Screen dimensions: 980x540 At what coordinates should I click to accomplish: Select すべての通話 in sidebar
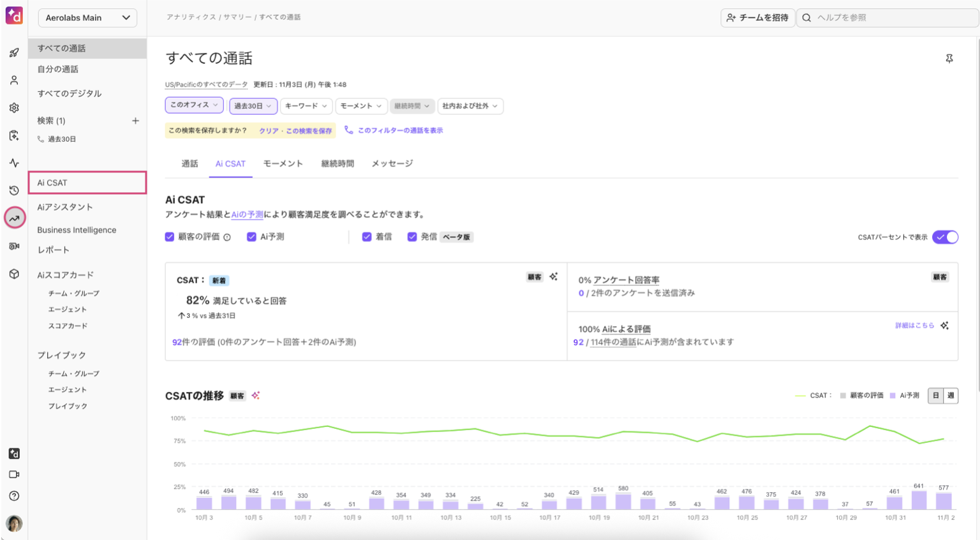click(x=87, y=48)
